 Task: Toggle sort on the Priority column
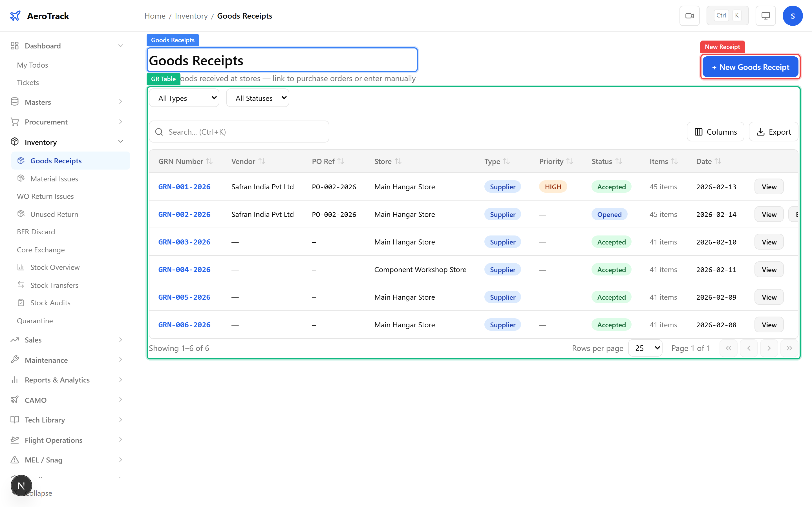(570, 161)
